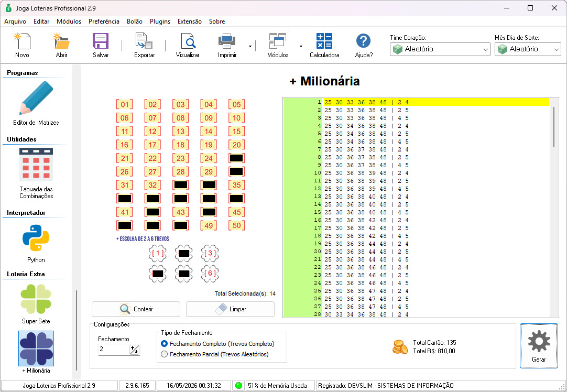Click the gold coins icon
The height and width of the screenshot is (392, 567).
[400, 347]
